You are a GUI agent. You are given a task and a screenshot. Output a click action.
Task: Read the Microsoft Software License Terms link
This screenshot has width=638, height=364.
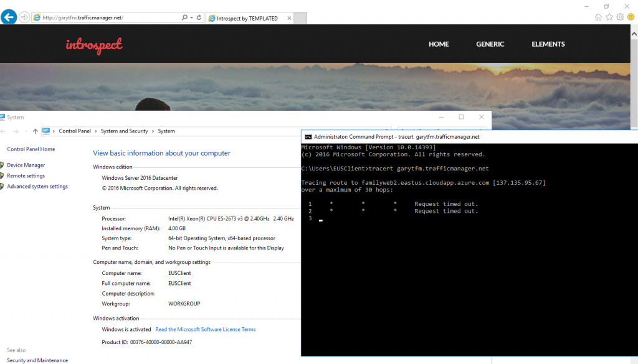[206, 329]
